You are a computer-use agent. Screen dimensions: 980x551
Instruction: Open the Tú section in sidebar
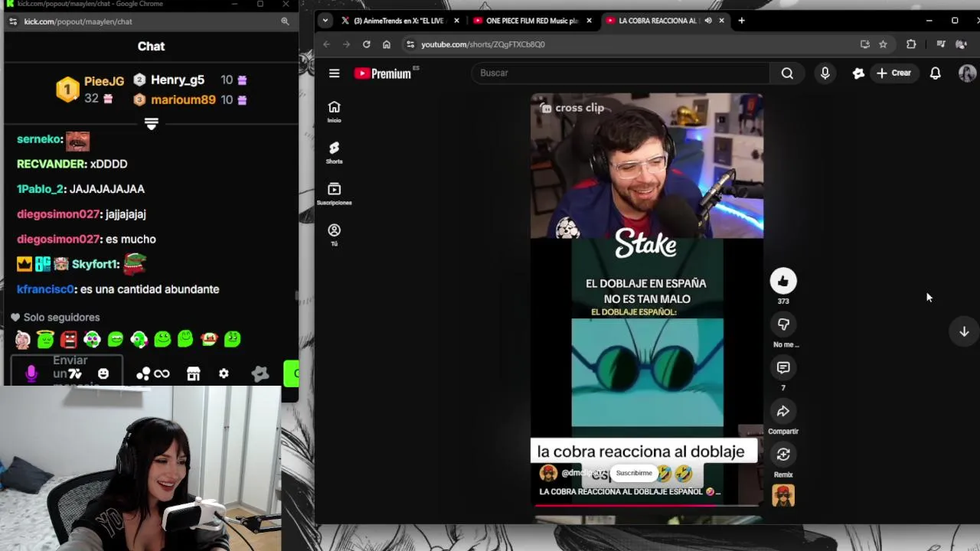334,236
